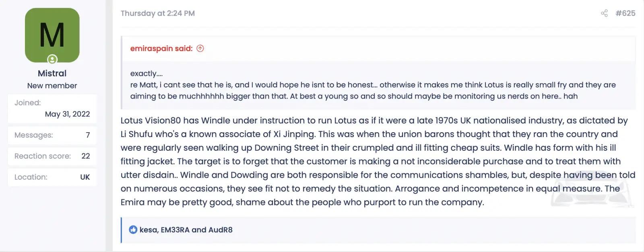This screenshot has height=252, width=644.
Task: Click the "emiraspain said:" quote header
Action: [x=161, y=49]
